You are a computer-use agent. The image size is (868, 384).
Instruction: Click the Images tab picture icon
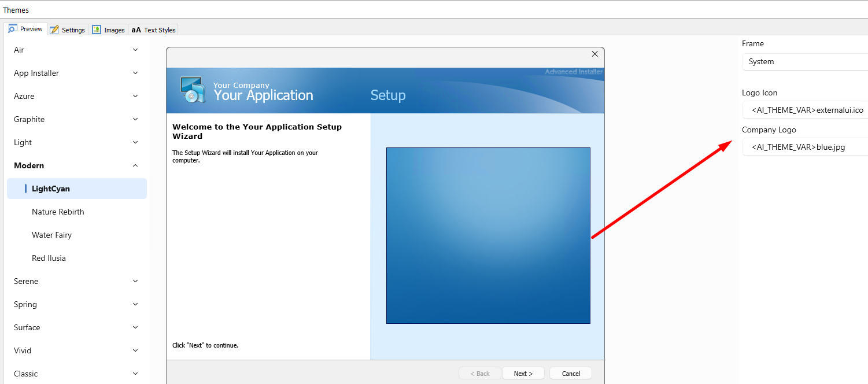[x=97, y=30]
